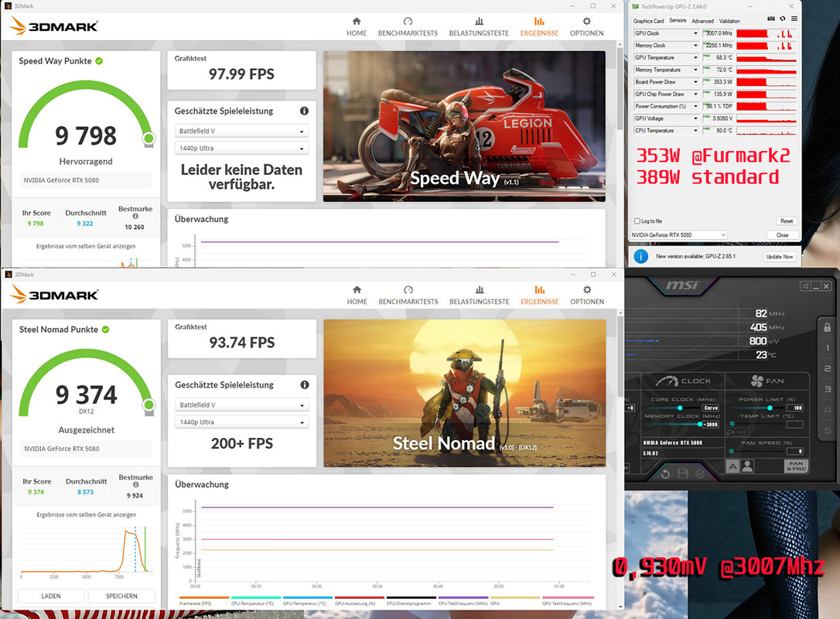Image resolution: width=840 pixels, height=619 pixels.
Task: Click the Afterburner FAN section icon
Action: [x=757, y=381]
